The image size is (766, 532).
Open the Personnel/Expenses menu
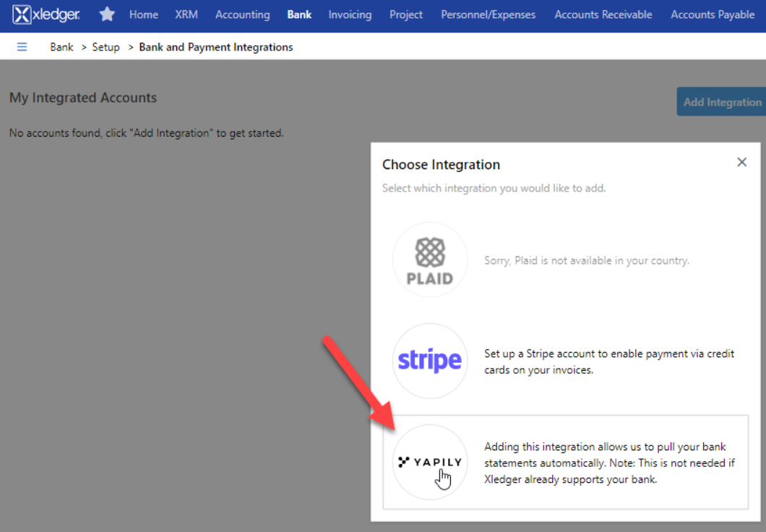(488, 14)
